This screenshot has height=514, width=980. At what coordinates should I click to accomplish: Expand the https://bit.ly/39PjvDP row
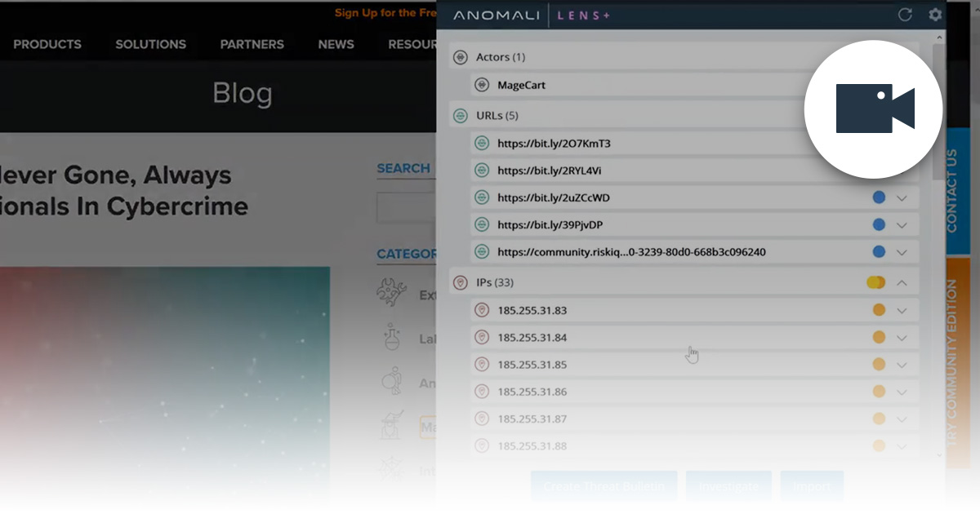coord(902,224)
